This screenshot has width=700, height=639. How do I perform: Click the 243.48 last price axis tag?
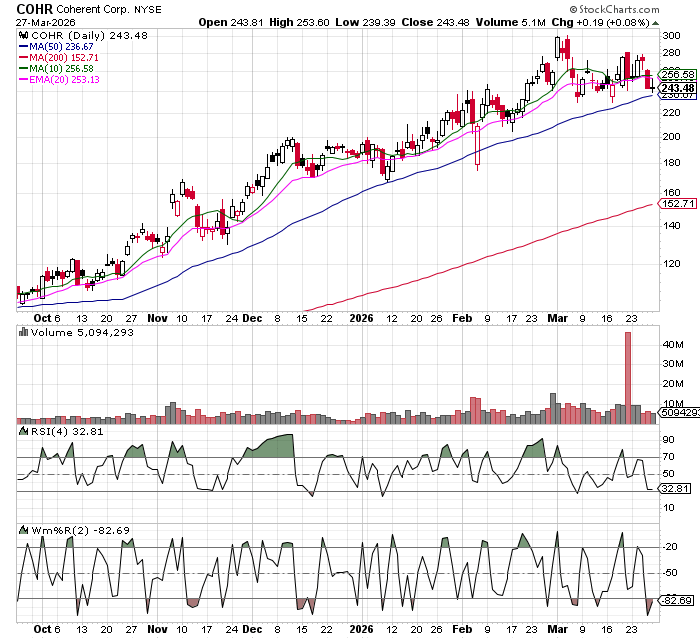[x=678, y=88]
